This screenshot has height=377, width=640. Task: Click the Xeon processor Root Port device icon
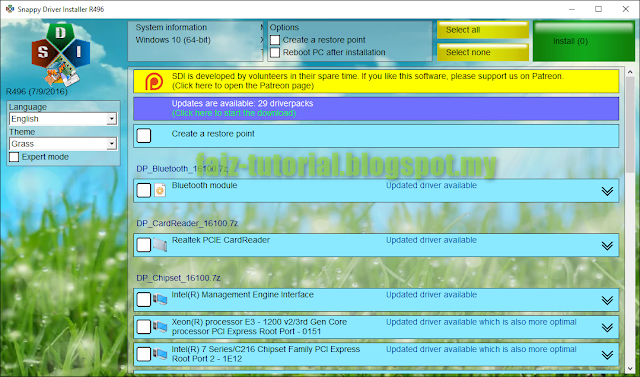pos(160,327)
